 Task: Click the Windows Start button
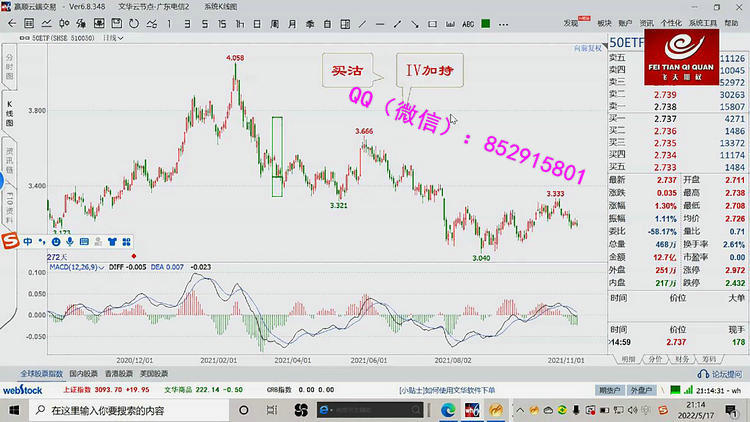tap(13, 410)
